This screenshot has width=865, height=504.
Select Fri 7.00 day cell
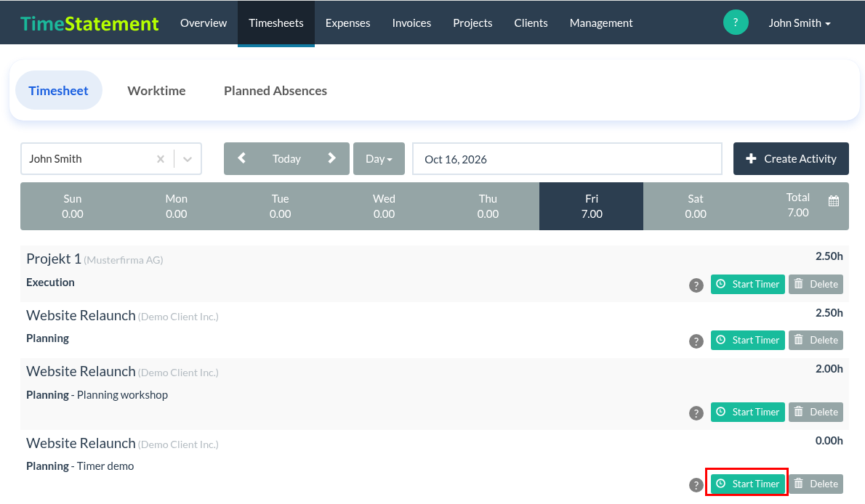[592, 206]
